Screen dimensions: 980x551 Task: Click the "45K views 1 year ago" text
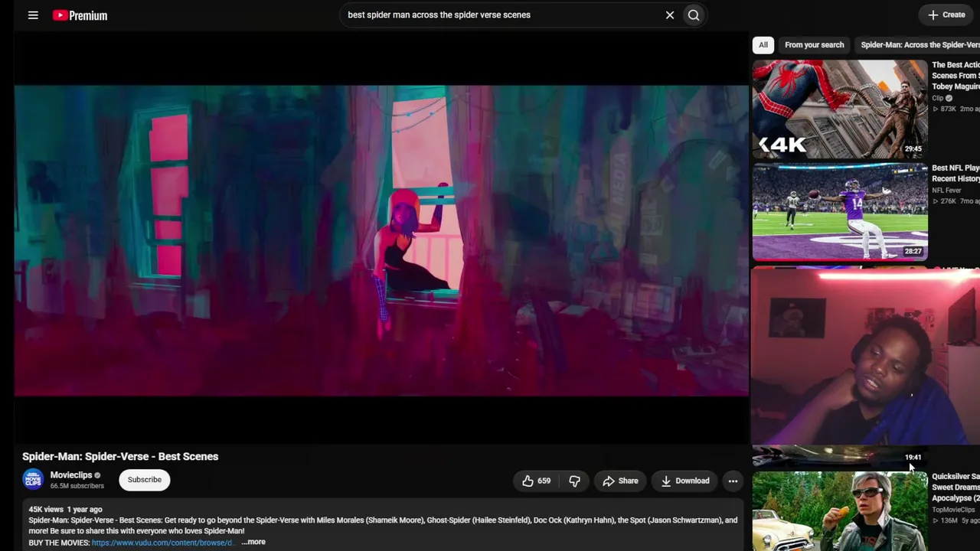[x=65, y=509]
